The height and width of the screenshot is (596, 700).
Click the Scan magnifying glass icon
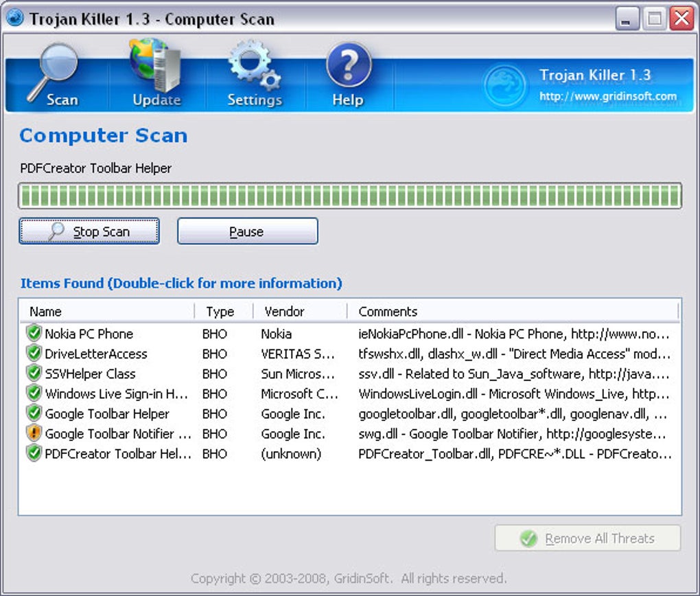click(54, 71)
